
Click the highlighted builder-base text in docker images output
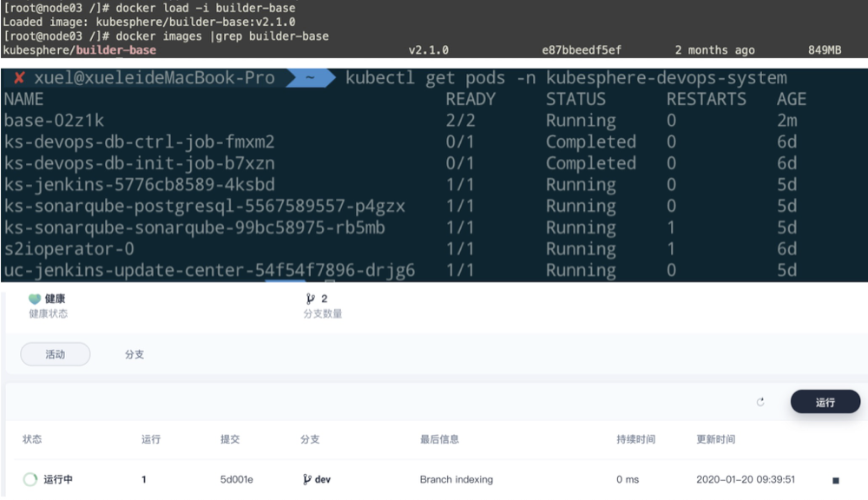pos(115,50)
